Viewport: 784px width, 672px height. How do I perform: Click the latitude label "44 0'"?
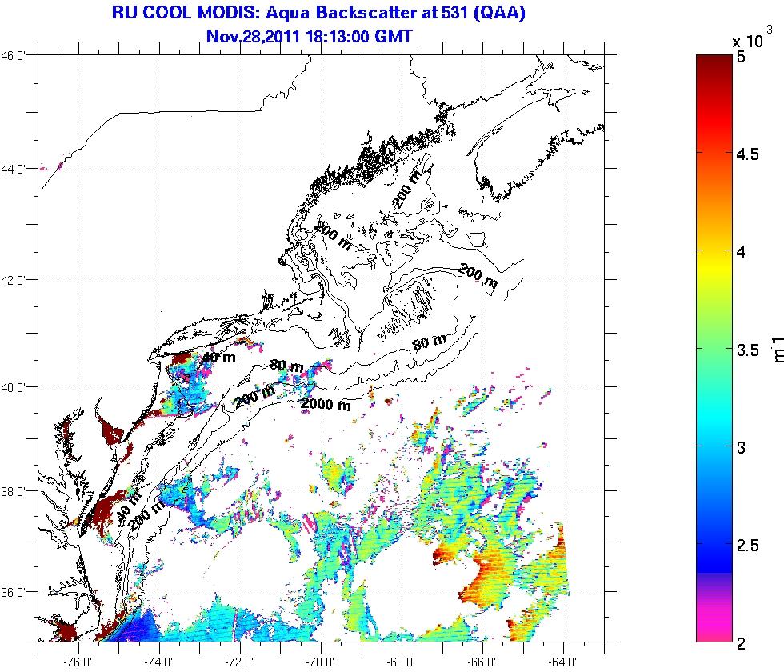pos(14,169)
